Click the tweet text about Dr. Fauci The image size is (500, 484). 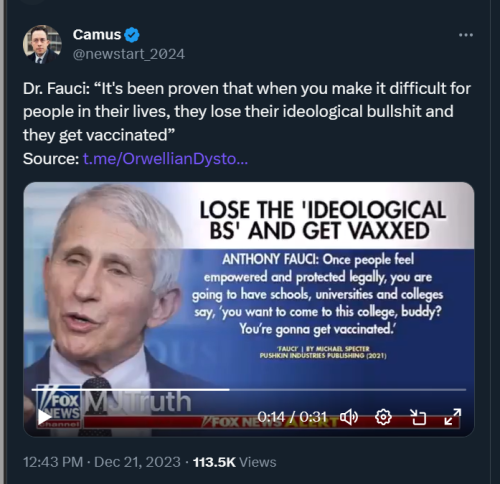pos(247,112)
